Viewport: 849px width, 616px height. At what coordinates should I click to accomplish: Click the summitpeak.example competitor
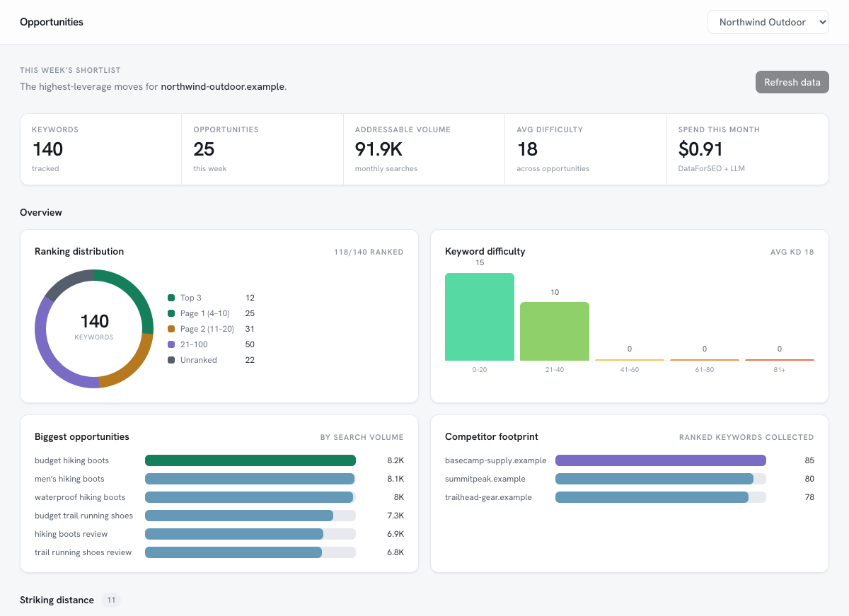tap(485, 479)
